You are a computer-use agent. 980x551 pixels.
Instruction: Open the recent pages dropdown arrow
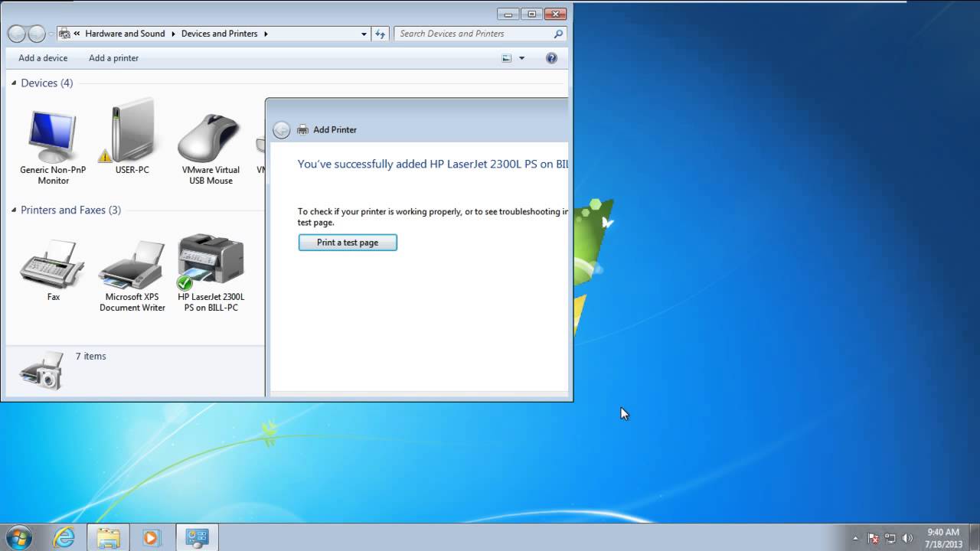(51, 34)
